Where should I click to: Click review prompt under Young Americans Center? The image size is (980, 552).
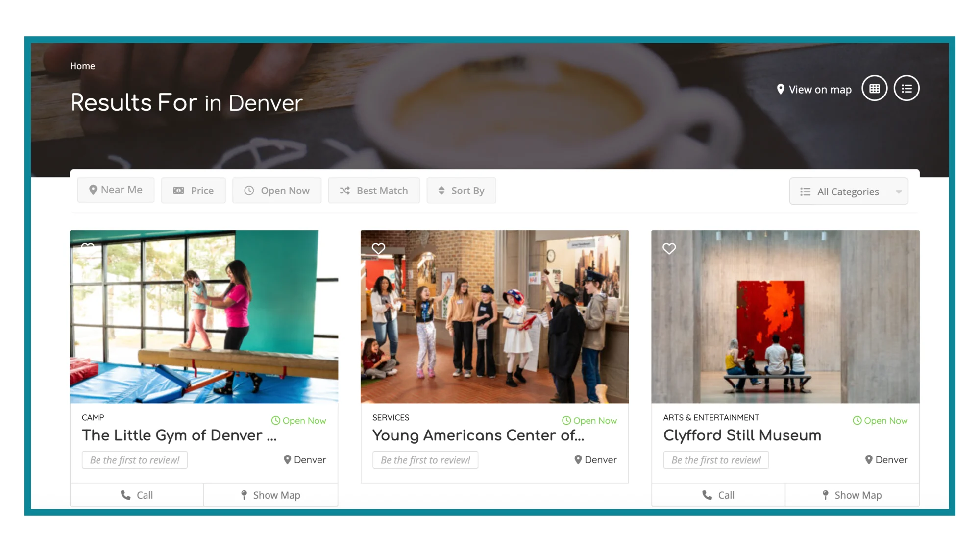pos(425,460)
